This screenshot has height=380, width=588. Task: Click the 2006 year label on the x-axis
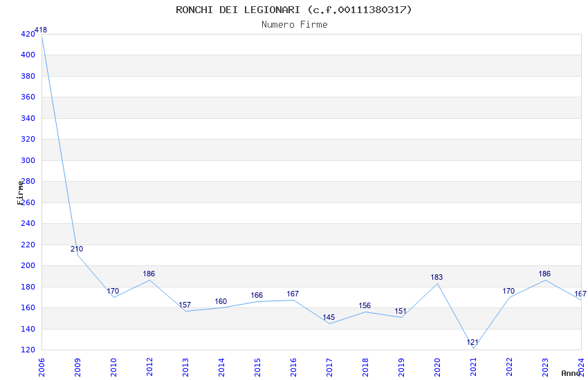pos(42,368)
